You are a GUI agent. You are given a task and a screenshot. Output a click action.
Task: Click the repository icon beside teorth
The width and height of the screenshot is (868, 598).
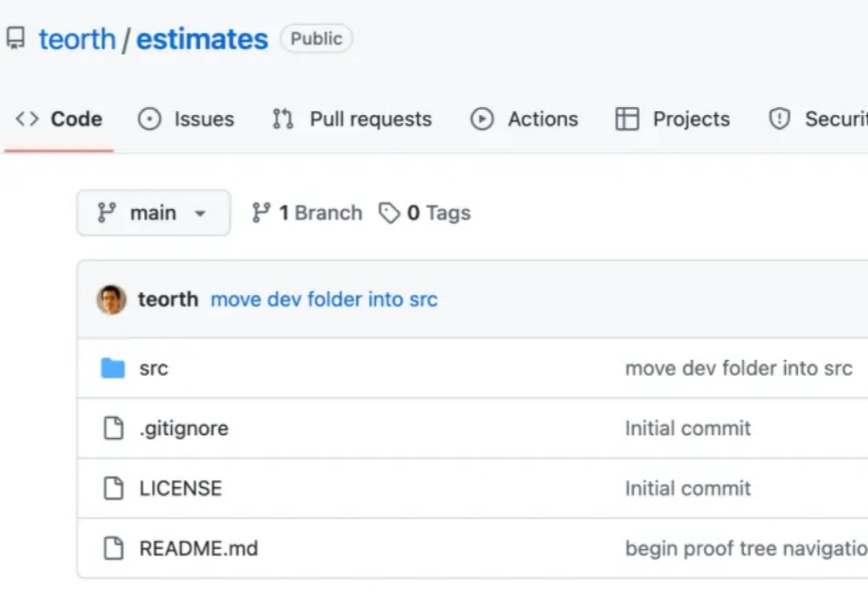pyautogui.click(x=15, y=39)
